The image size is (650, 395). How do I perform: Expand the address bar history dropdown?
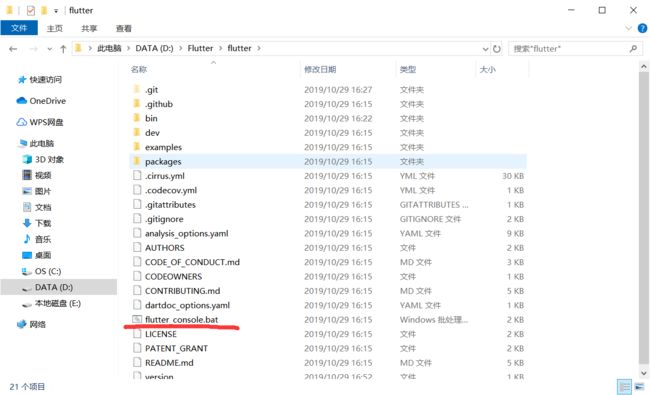click(485, 49)
